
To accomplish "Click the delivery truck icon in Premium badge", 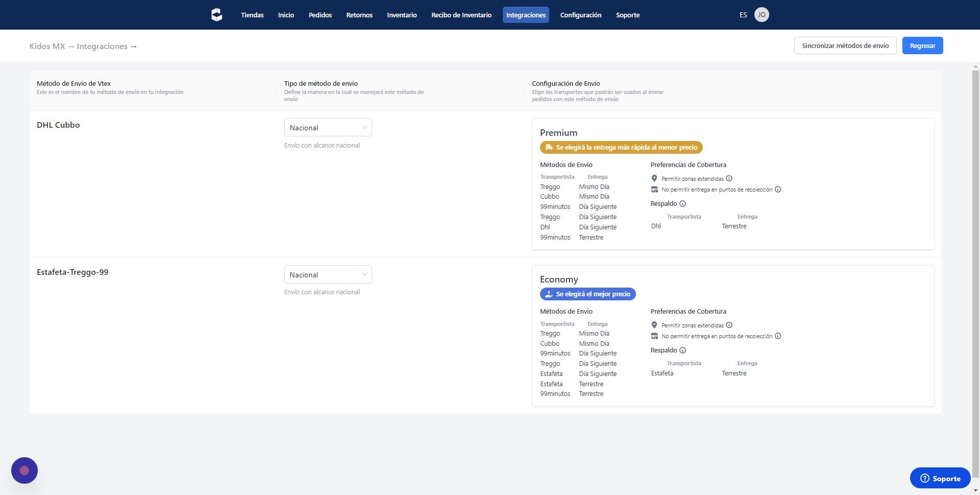I will point(549,148).
